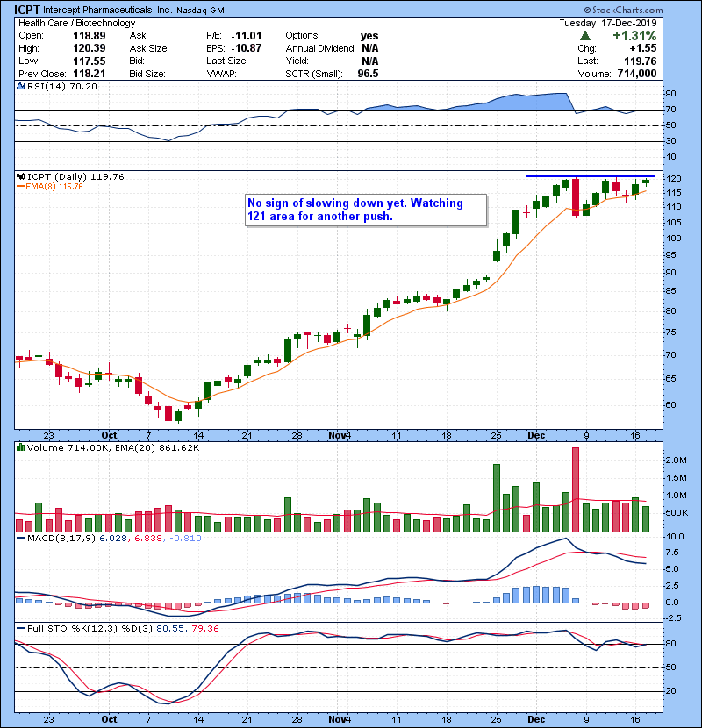Click the Chg value +1.55
This screenshot has height=728, width=702.
tap(643, 48)
